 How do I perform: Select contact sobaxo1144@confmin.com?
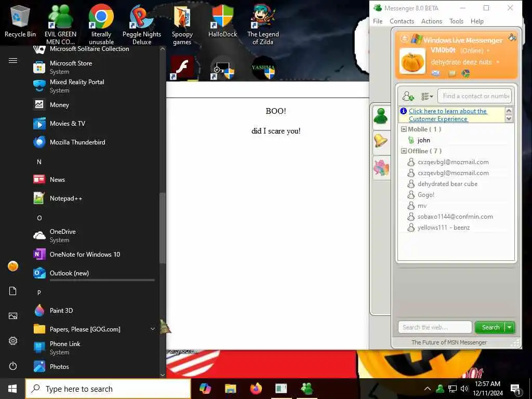pyautogui.click(x=455, y=217)
